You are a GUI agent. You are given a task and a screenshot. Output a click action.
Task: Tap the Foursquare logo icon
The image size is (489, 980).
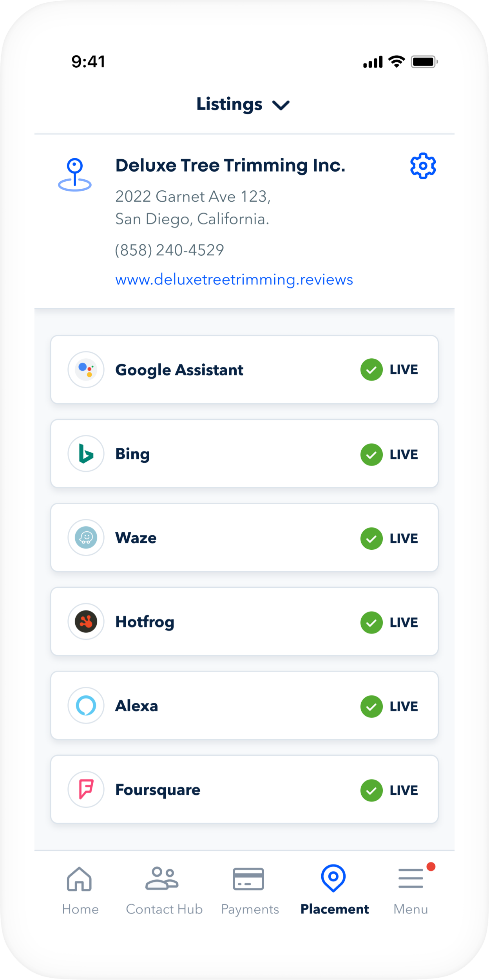pyautogui.click(x=86, y=789)
